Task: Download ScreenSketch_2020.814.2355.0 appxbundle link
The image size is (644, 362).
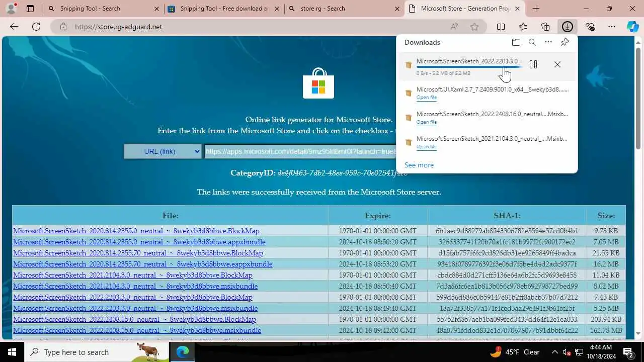Action: [x=139, y=242]
